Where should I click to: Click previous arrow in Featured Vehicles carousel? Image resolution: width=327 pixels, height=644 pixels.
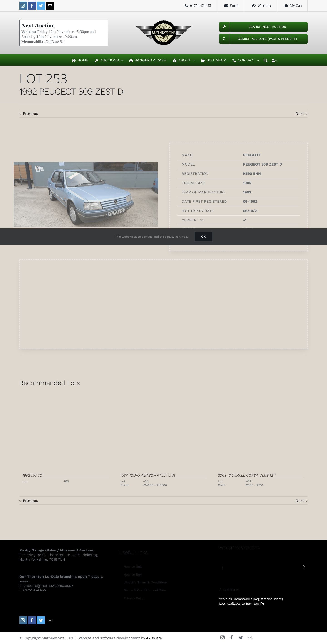(222, 566)
